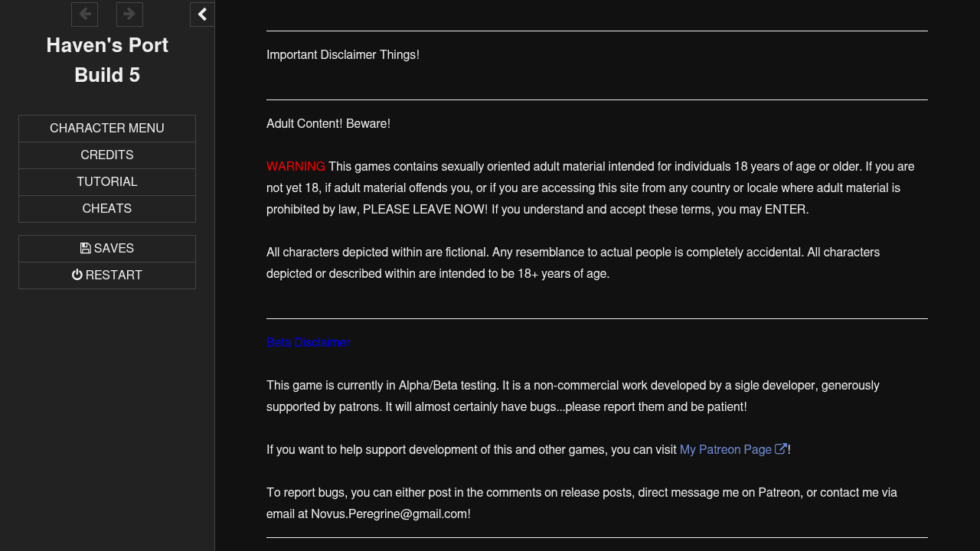Open the CREDITS menu item
Screen dimensions: 980x551
[x=107, y=155]
